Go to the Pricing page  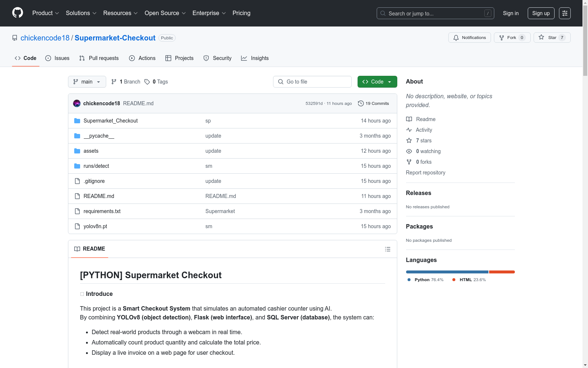(x=241, y=13)
